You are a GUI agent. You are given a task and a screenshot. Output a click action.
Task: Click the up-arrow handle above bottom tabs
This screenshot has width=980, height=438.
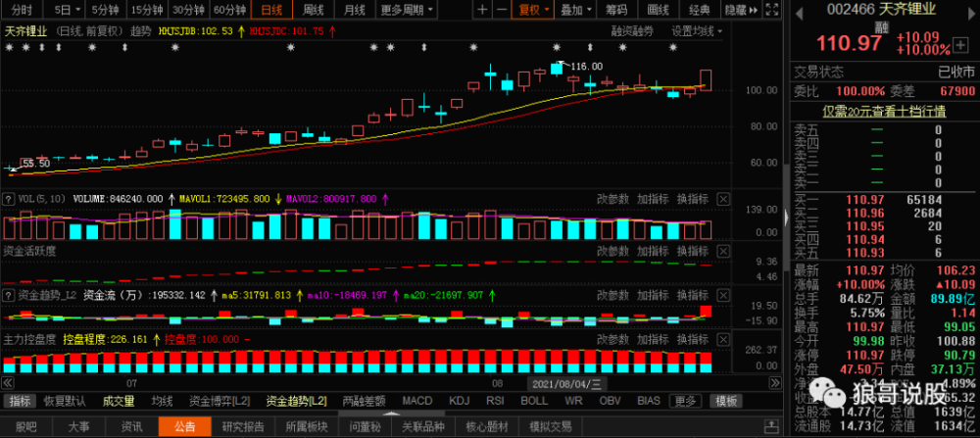pyautogui.click(x=391, y=414)
